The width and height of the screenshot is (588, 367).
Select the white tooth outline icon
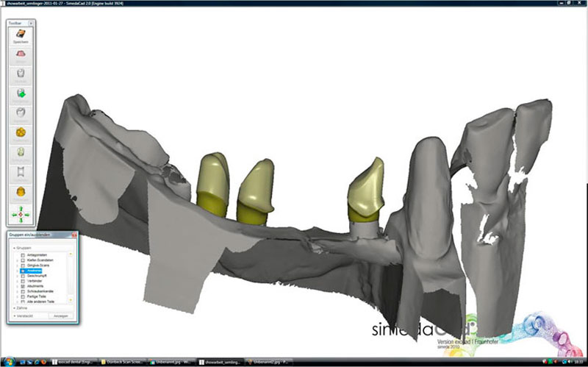[x=21, y=74]
